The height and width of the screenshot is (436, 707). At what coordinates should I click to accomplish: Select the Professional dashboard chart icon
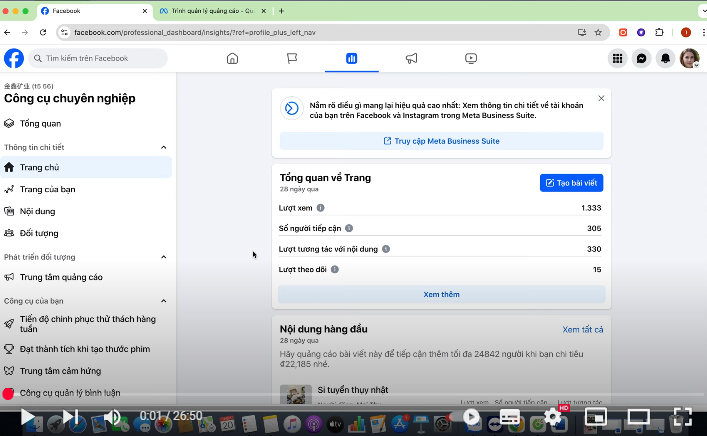[351, 59]
